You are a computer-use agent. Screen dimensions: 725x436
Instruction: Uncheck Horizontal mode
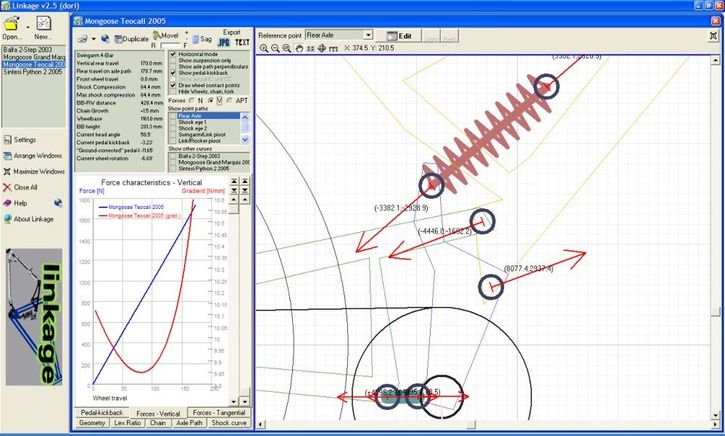[173, 54]
